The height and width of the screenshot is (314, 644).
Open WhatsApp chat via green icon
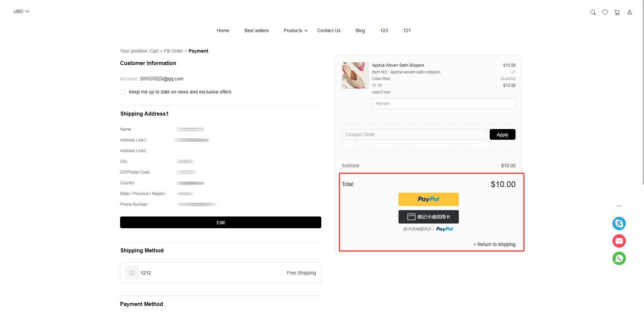[619, 258]
